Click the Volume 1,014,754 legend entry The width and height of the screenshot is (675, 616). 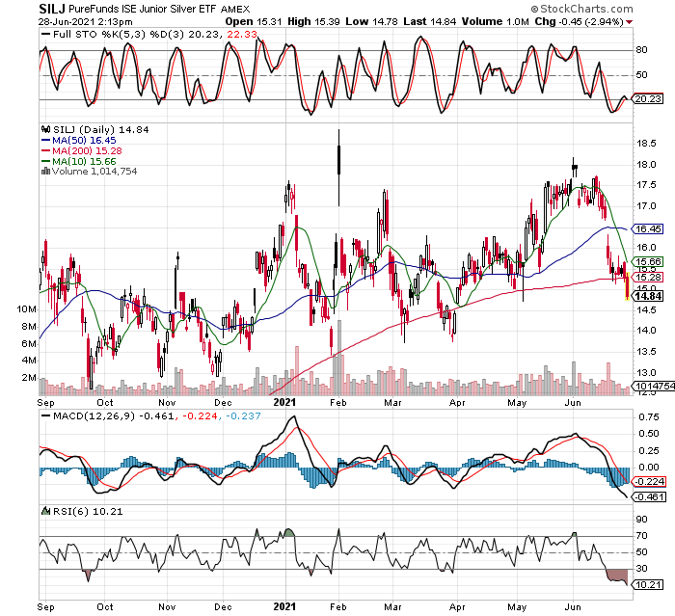tap(94, 172)
